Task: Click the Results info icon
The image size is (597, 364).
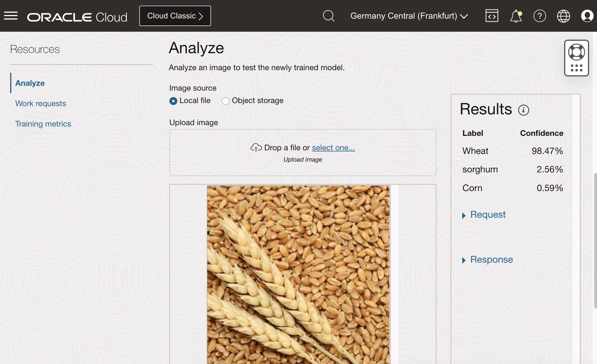Action: (523, 110)
